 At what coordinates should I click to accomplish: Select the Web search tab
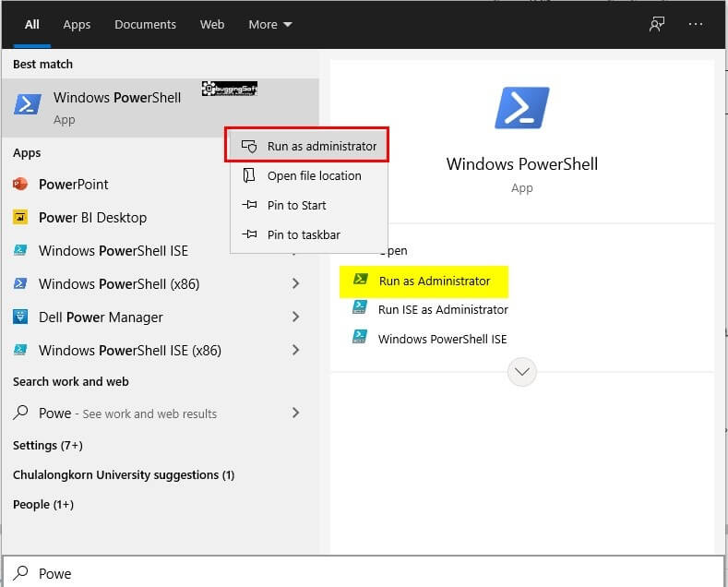coord(212,25)
